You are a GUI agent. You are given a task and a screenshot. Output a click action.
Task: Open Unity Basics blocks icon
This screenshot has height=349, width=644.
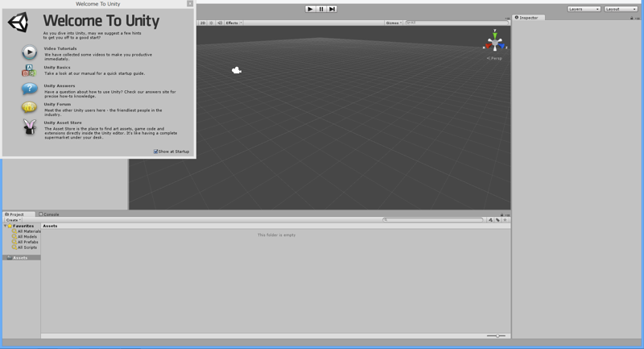click(29, 71)
